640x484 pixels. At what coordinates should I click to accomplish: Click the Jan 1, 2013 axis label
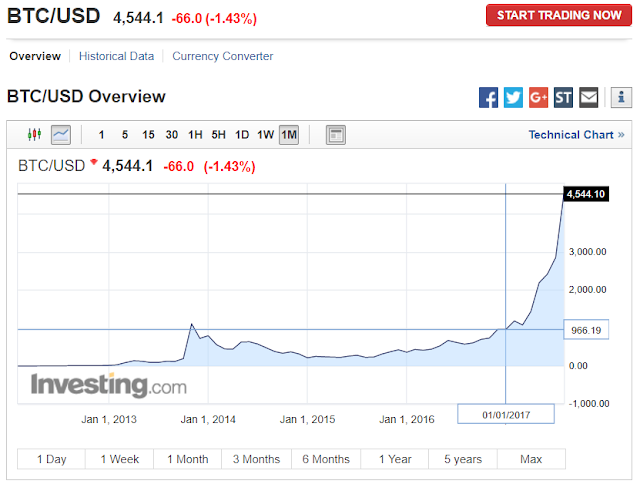coord(109,419)
